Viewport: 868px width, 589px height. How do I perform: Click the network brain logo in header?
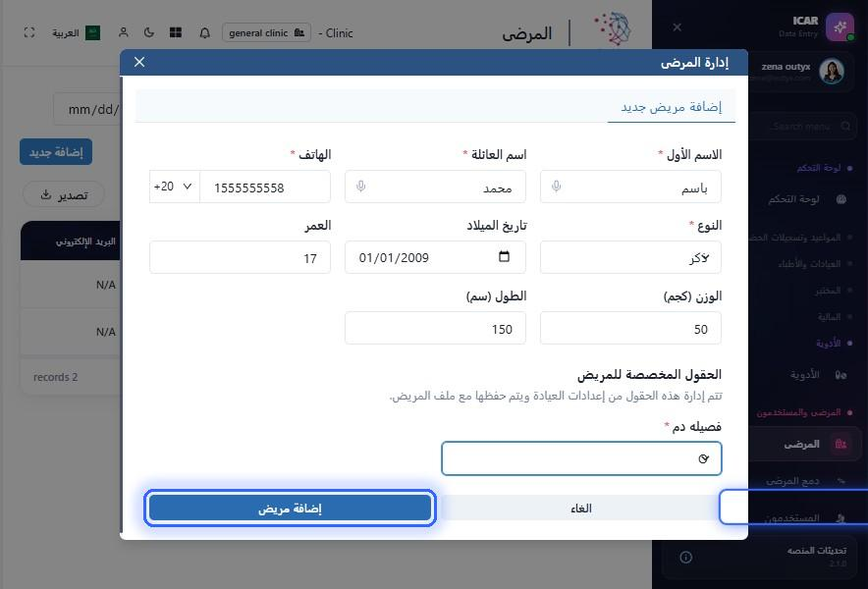[614, 28]
